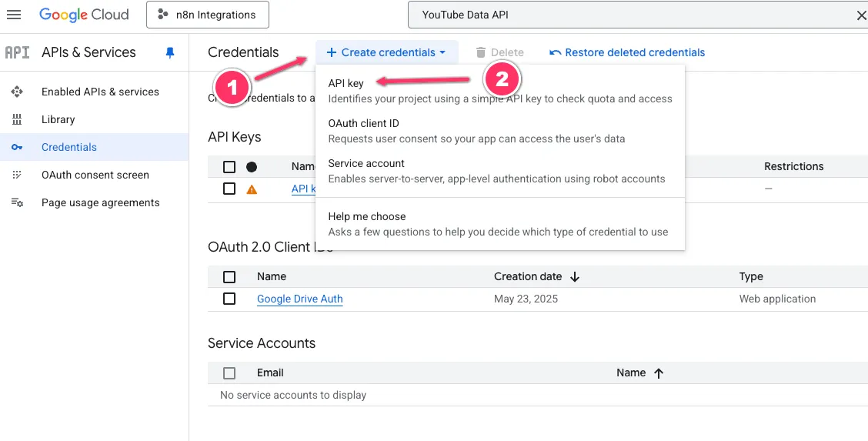Image resolution: width=868 pixels, height=441 pixels.
Task: Tick the checkbox in the API key row
Action: click(229, 189)
